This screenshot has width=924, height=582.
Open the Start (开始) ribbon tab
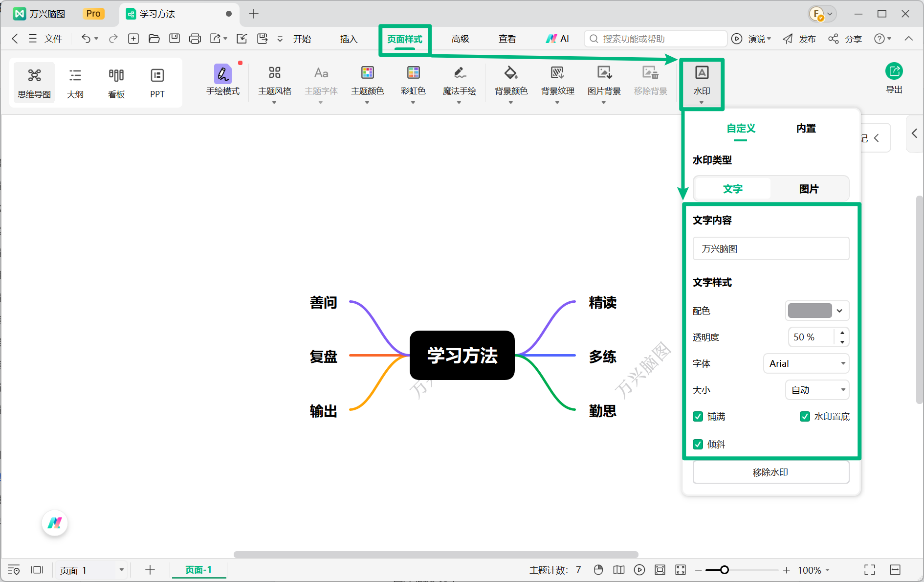(x=302, y=39)
